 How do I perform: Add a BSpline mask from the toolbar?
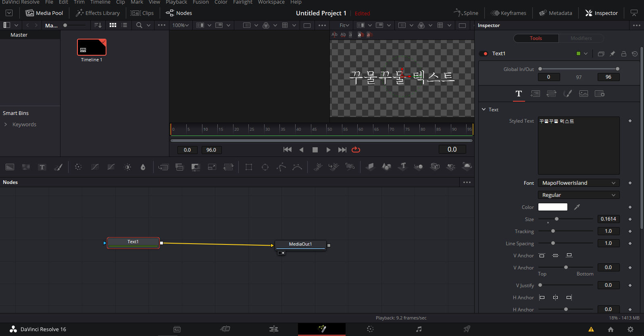(x=297, y=167)
